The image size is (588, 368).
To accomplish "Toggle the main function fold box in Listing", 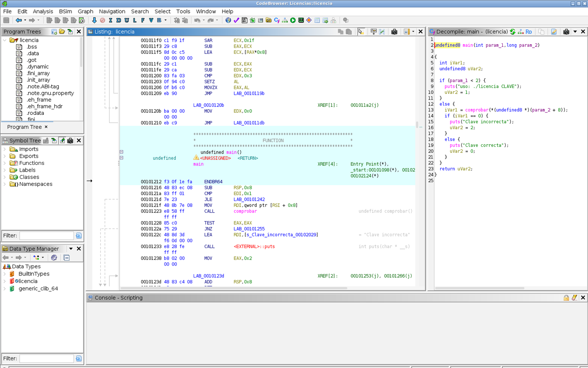I will click(121, 152).
